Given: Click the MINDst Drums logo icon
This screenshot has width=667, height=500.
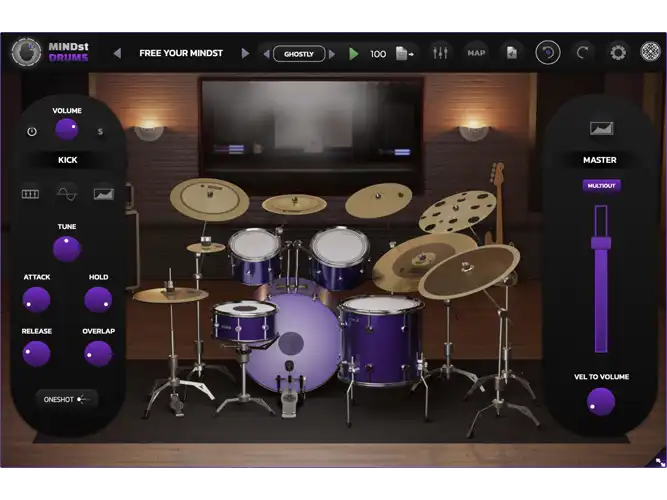Looking at the screenshot, I should (x=26, y=52).
